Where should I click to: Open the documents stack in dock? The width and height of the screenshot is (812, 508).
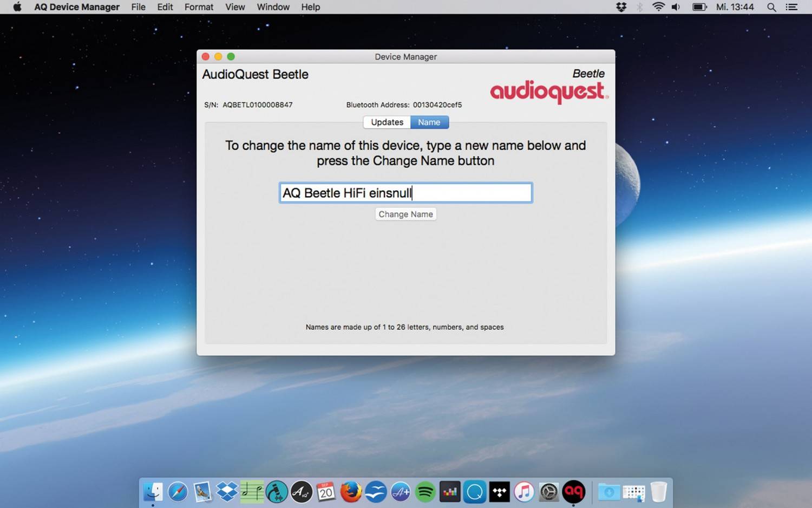click(x=634, y=492)
